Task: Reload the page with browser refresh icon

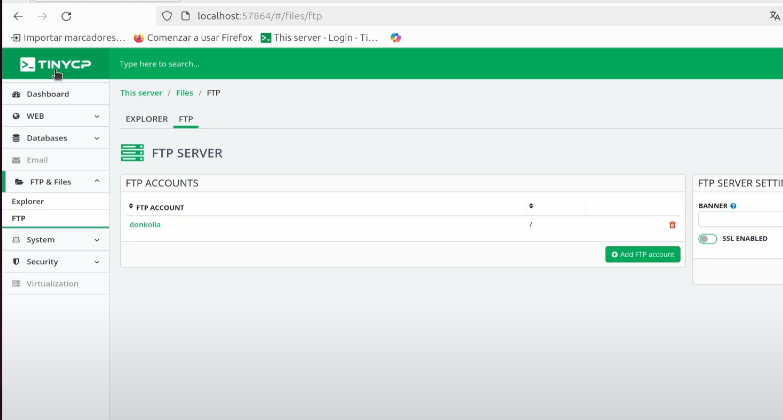Action: coord(66,16)
